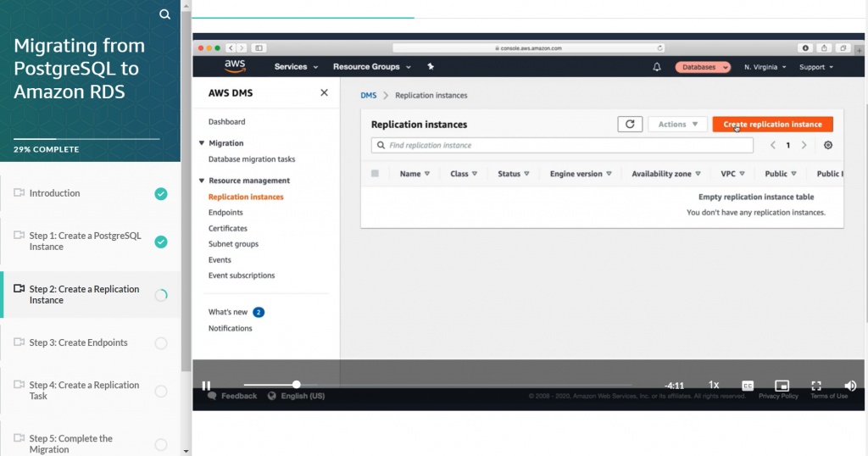Go to Database migration tasks

[x=252, y=159]
